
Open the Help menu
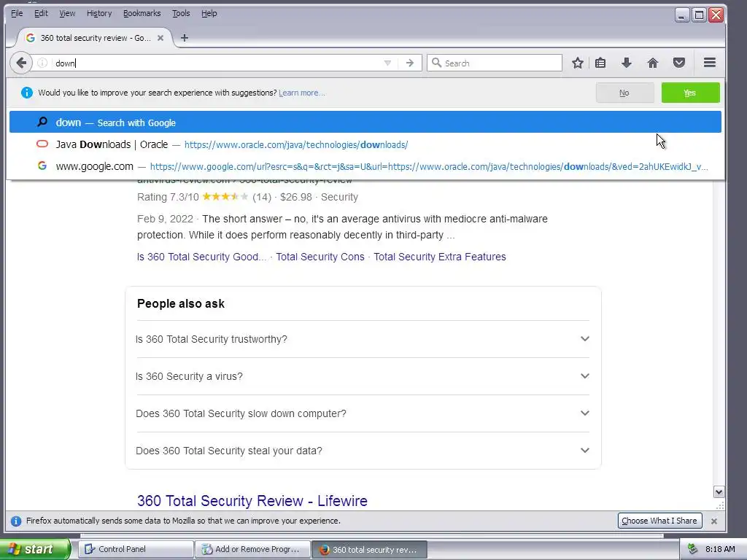tap(209, 13)
